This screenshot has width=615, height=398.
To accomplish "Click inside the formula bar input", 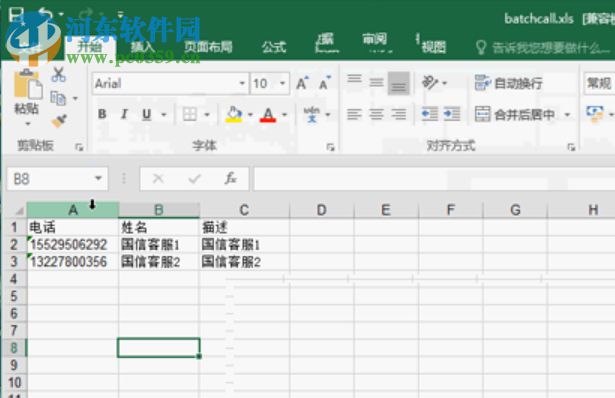I will 434,179.
